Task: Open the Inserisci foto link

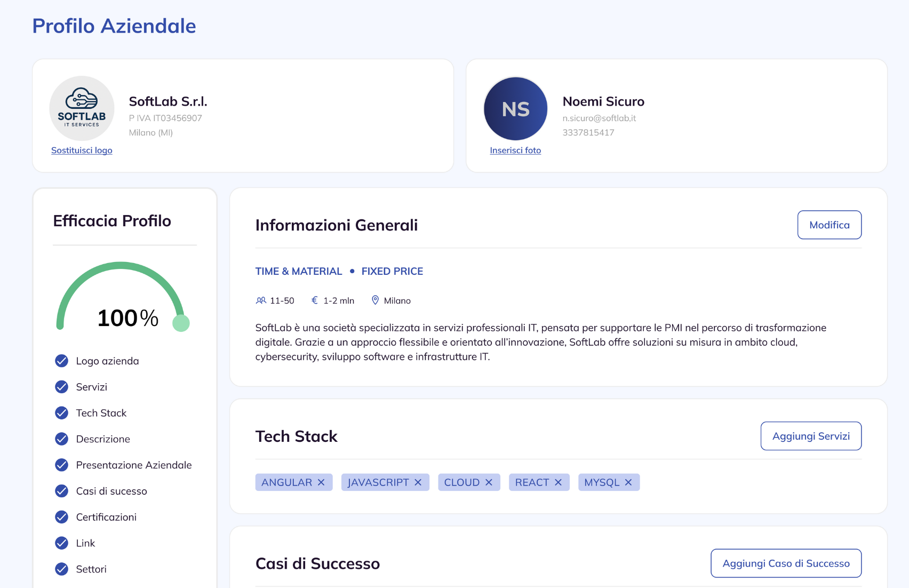Action: [515, 150]
